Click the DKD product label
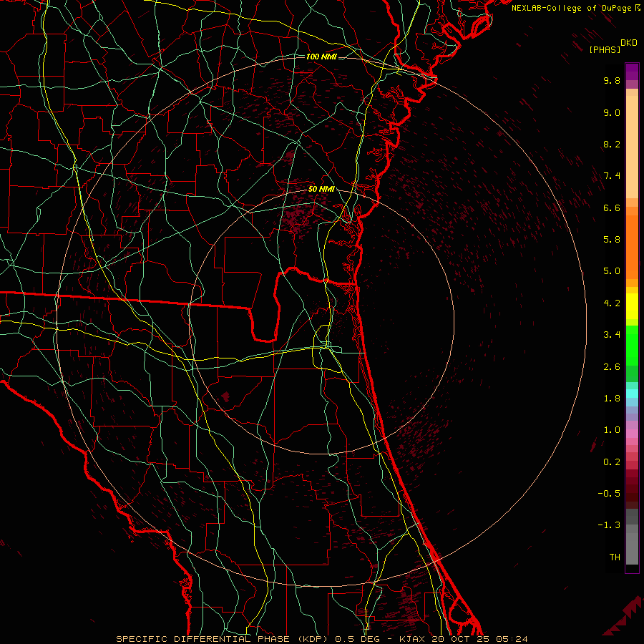Viewport: 644px width, 644px height. tap(629, 43)
